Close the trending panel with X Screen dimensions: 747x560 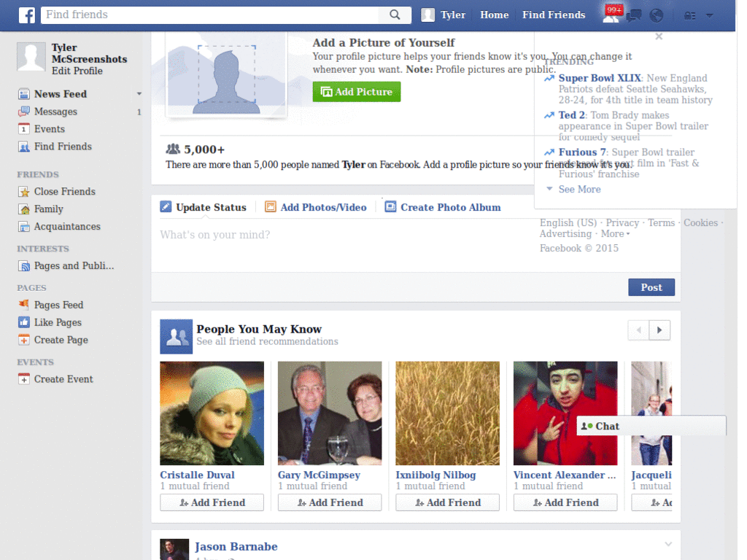[659, 36]
